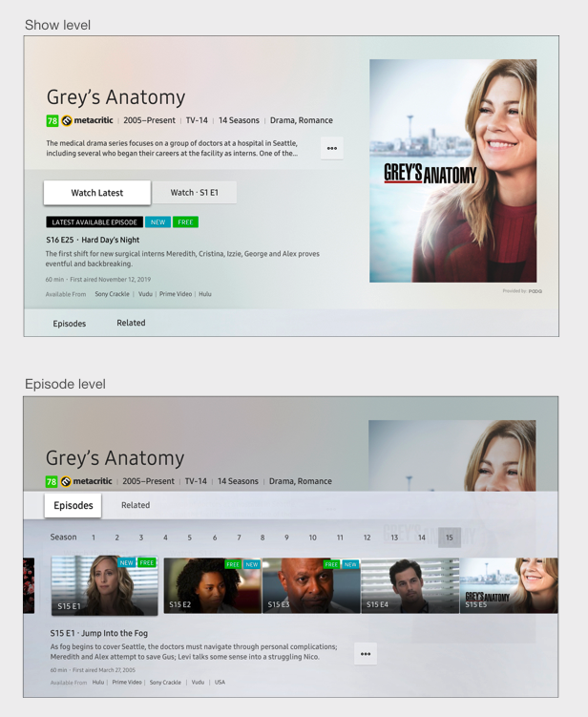Click the FREE badge on S15 E3 thumbnail
Image resolution: width=588 pixels, height=717 pixels.
point(331,565)
